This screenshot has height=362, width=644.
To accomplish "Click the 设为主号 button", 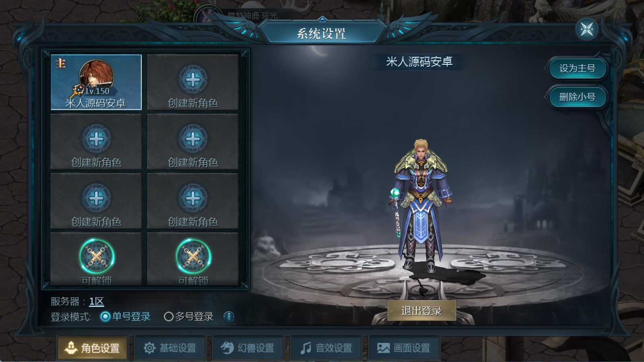I will point(577,68).
